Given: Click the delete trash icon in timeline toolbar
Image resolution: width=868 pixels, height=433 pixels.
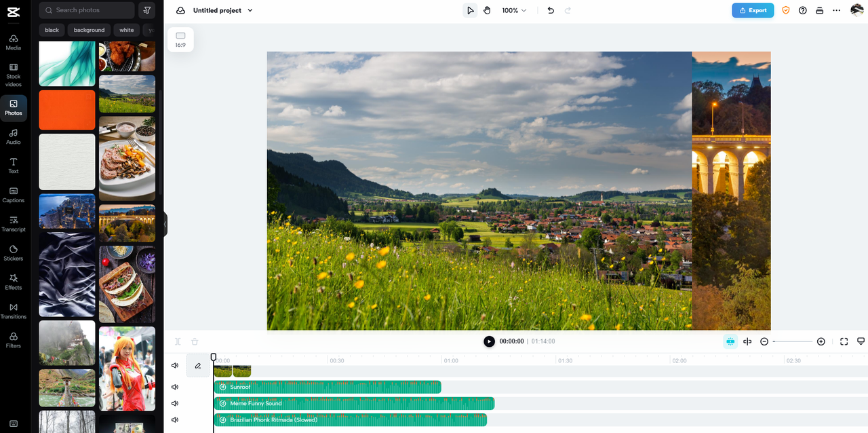Looking at the screenshot, I should [195, 341].
